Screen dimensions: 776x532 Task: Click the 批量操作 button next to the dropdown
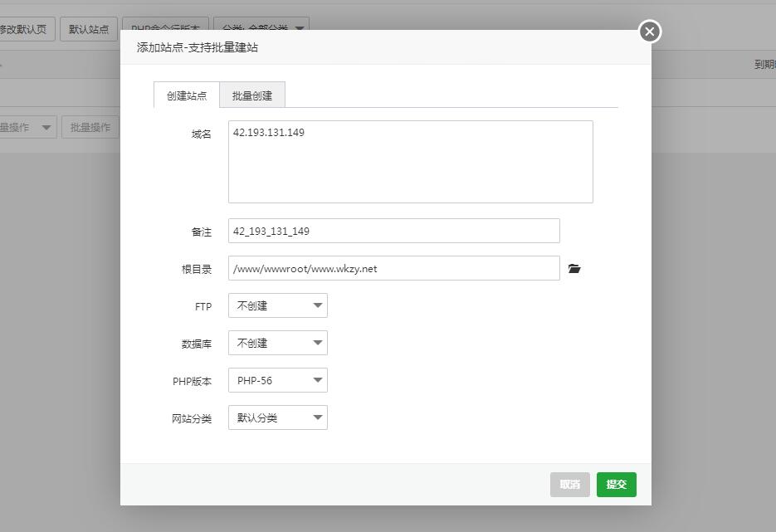pyautogui.click(x=90, y=127)
